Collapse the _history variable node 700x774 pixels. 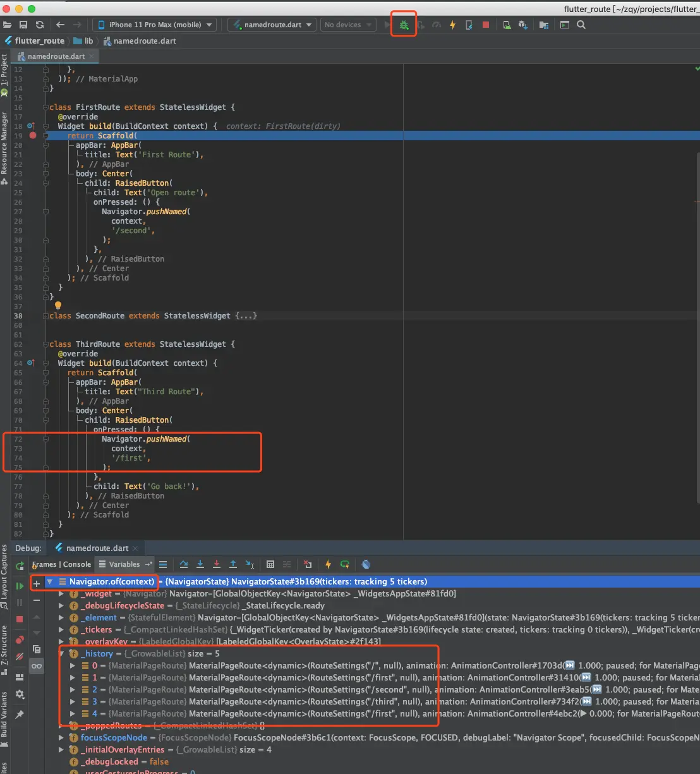click(x=62, y=653)
